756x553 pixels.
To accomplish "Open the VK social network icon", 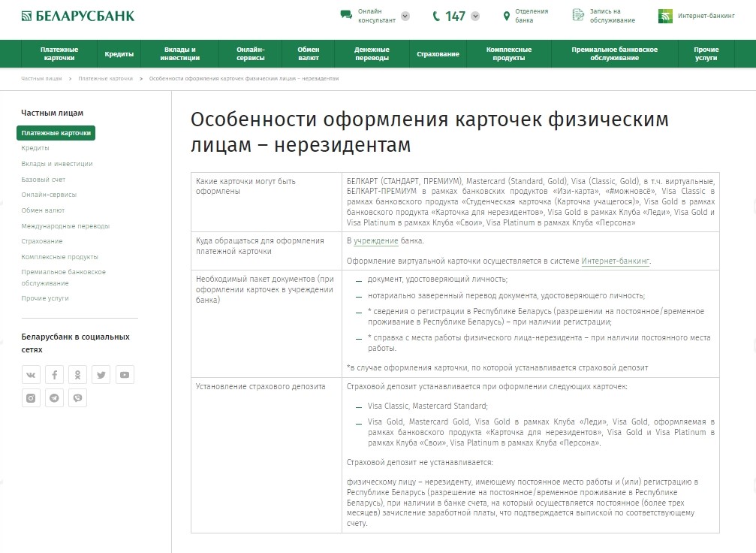I will [31, 374].
